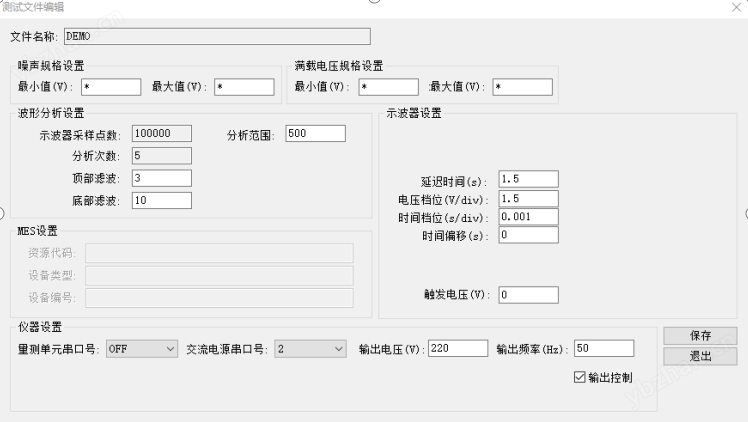Select the 噪声规格 最小值 input field

click(111, 87)
